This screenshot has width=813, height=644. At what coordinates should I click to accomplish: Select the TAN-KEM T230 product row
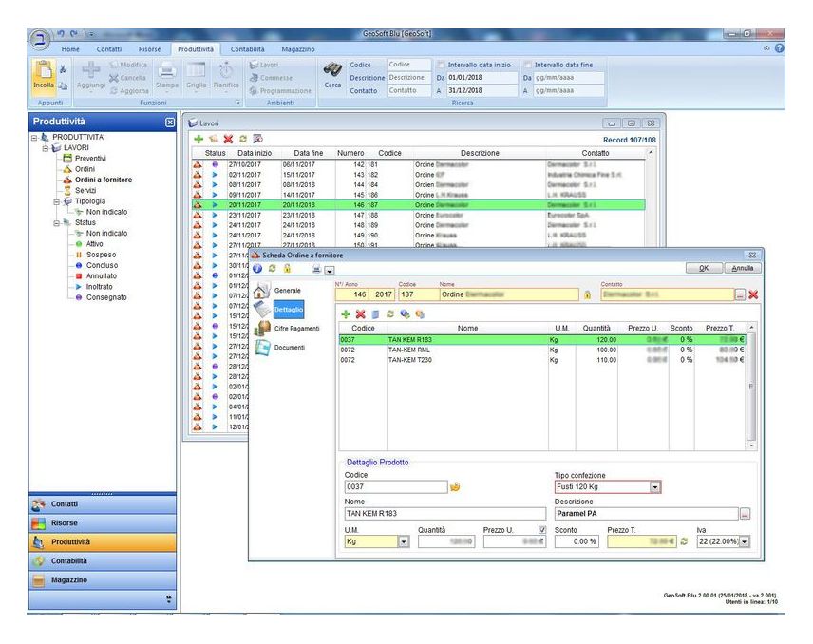541,360
